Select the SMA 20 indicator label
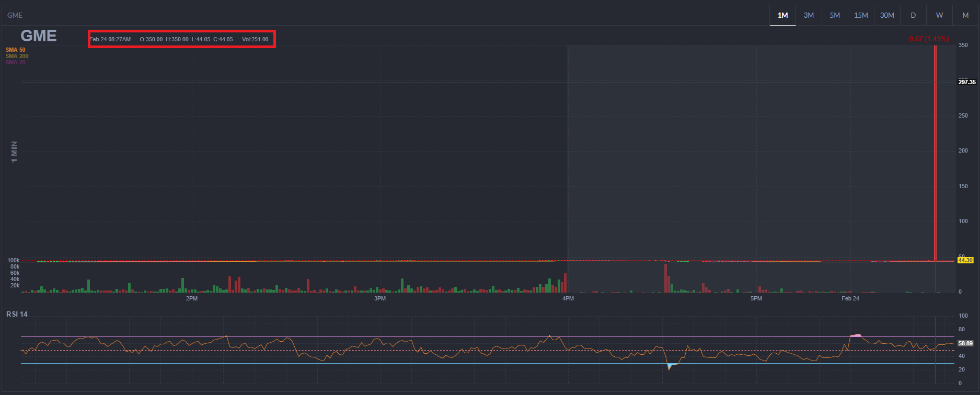Image resolution: width=980 pixels, height=395 pixels. (x=16, y=62)
